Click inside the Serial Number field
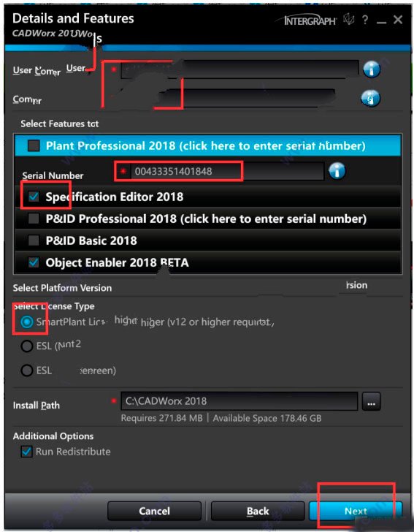This screenshot has height=532, width=414. (222, 171)
